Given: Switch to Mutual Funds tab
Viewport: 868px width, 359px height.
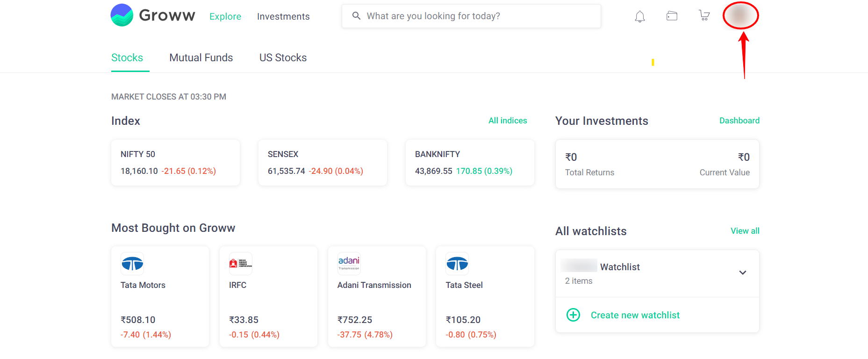Looking at the screenshot, I should click(x=201, y=57).
